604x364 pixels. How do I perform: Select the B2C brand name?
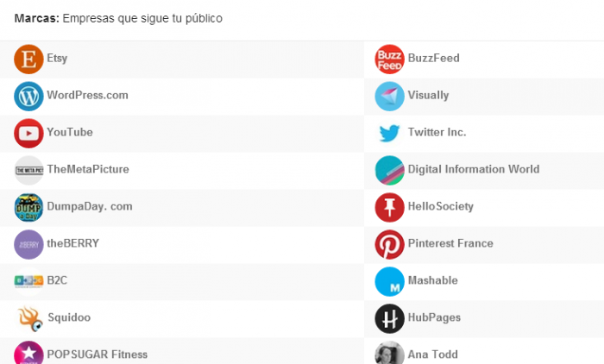57,280
